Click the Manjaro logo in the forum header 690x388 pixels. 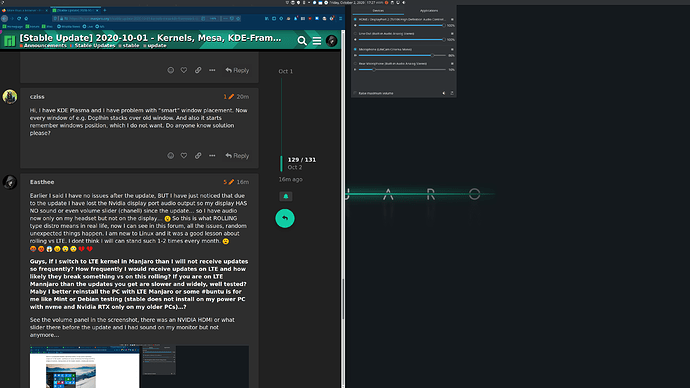(x=9, y=41)
